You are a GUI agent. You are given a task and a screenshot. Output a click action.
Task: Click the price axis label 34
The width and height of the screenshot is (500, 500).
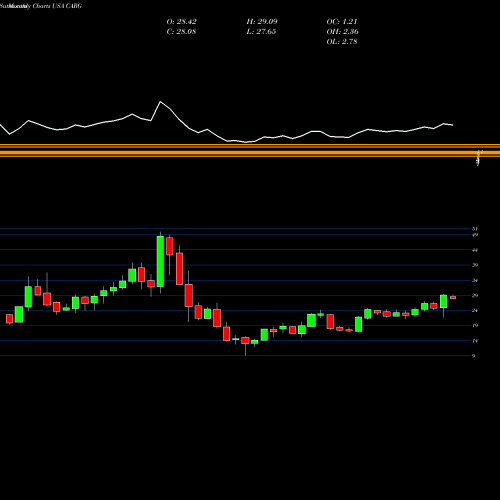pyautogui.click(x=475, y=280)
